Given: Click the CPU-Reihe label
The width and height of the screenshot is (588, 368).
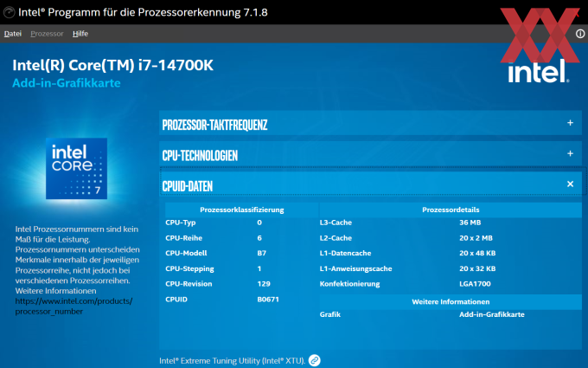Looking at the screenshot, I should 183,238.
